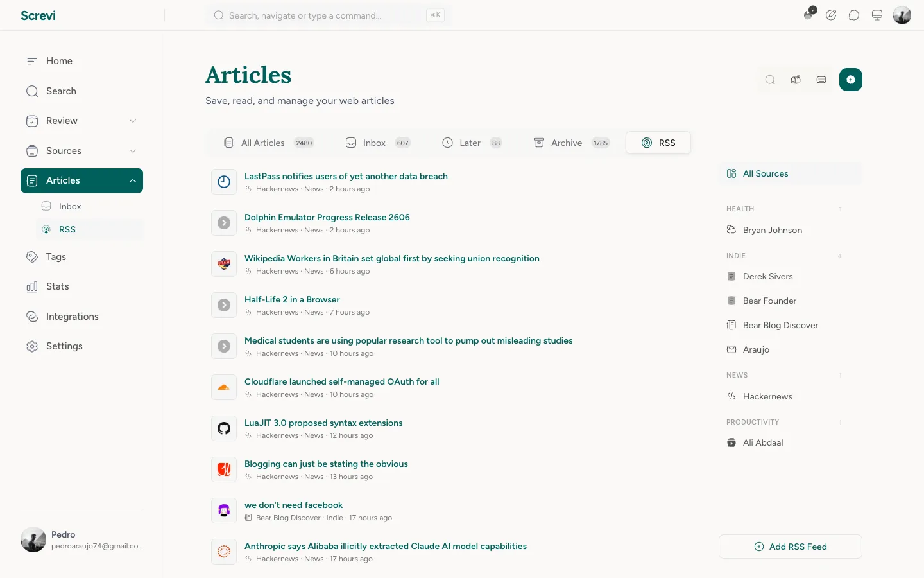The width and height of the screenshot is (924, 578).
Task: Filter by Bear Founder source
Action: [x=791, y=301]
